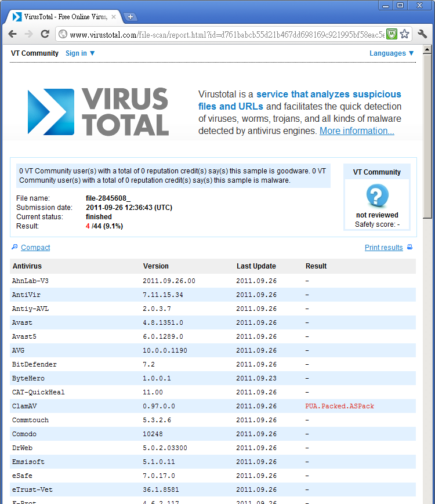Click the VT Community question mark icon
435x504 pixels.
click(377, 195)
